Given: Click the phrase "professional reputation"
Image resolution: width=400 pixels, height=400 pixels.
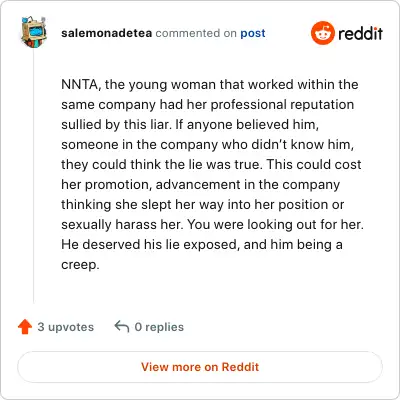Looking at the screenshot, I should pos(282,105).
